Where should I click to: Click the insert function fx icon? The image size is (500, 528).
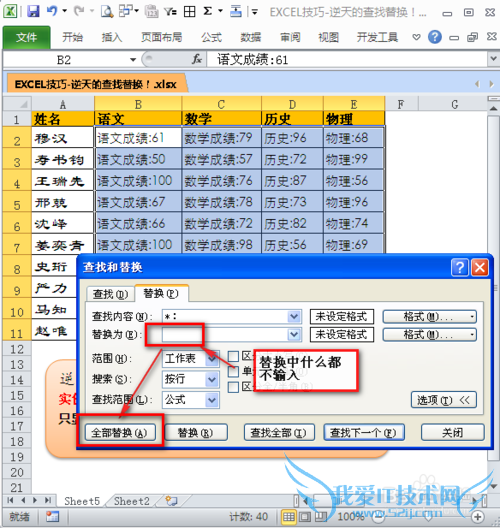(x=197, y=60)
